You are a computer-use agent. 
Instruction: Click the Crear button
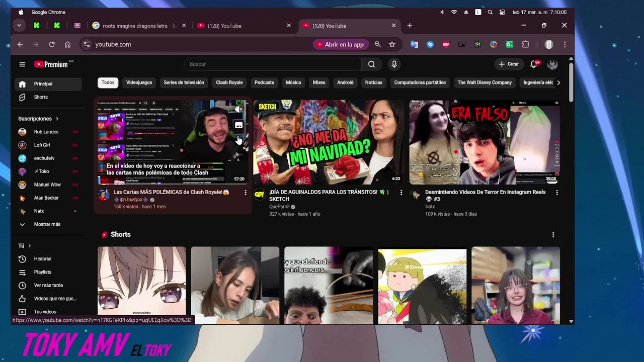click(509, 64)
